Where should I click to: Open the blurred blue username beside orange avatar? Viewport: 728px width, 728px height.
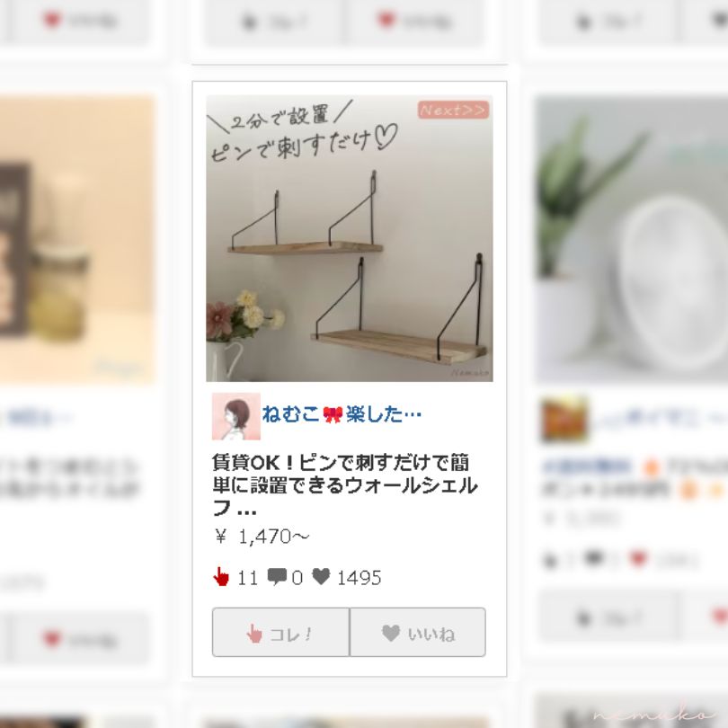pyautogui.click(x=660, y=419)
